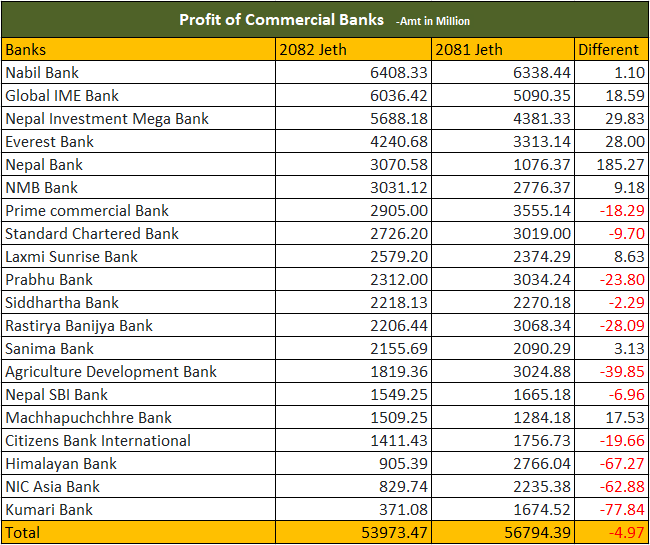Click the 'Rastirya Banijya Bank' cell
The height and width of the screenshot is (545, 650).
pyautogui.click(x=139, y=325)
